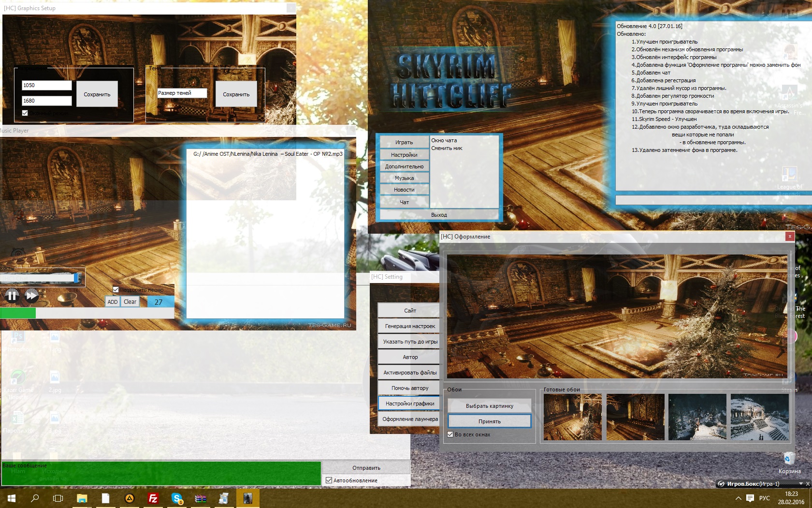Click Отправить to send chat message
The image size is (812, 508).
pos(366,468)
